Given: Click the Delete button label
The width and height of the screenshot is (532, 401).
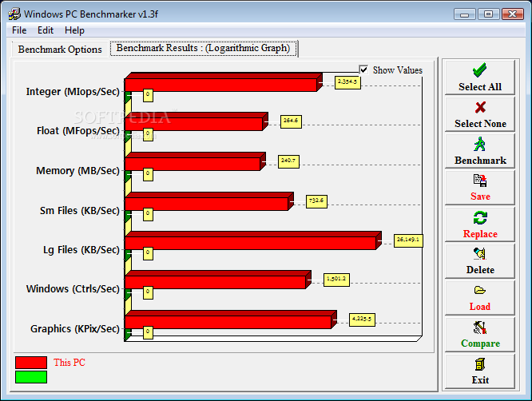Looking at the screenshot, I should pyautogui.click(x=480, y=270).
